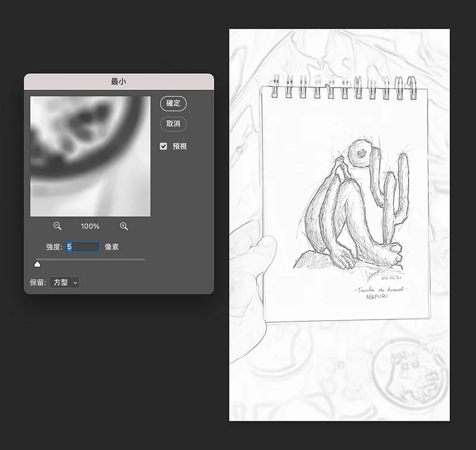This screenshot has width=476, height=450.
Task: Click the 最小 dialog title bar
Action: click(119, 82)
